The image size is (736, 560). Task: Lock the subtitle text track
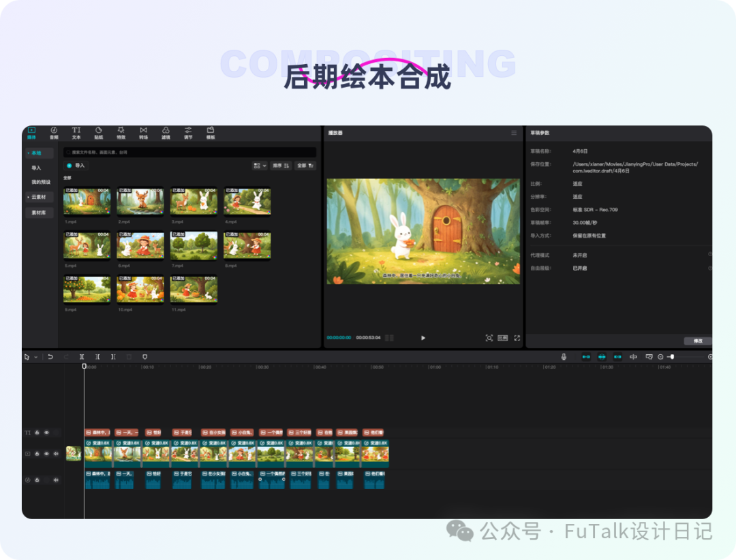[37, 433]
